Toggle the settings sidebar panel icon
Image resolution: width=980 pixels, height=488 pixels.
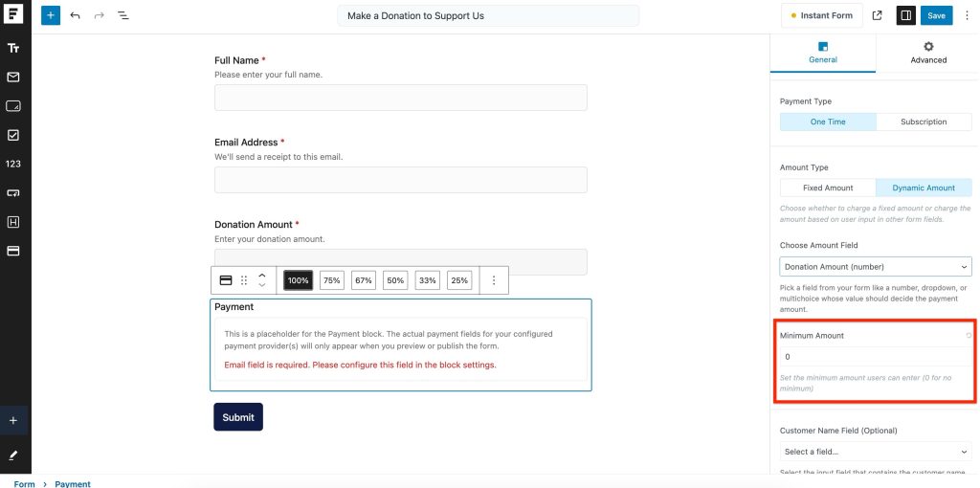905,16
